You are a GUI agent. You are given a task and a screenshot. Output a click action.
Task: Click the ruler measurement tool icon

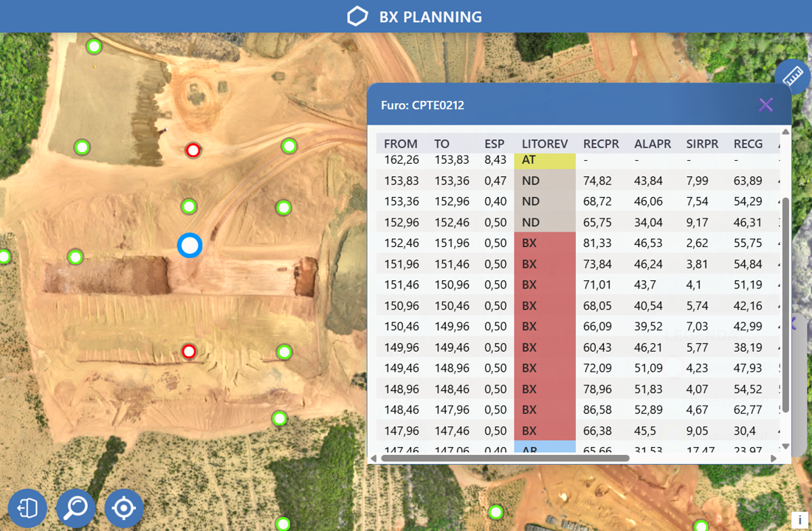pyautogui.click(x=792, y=75)
